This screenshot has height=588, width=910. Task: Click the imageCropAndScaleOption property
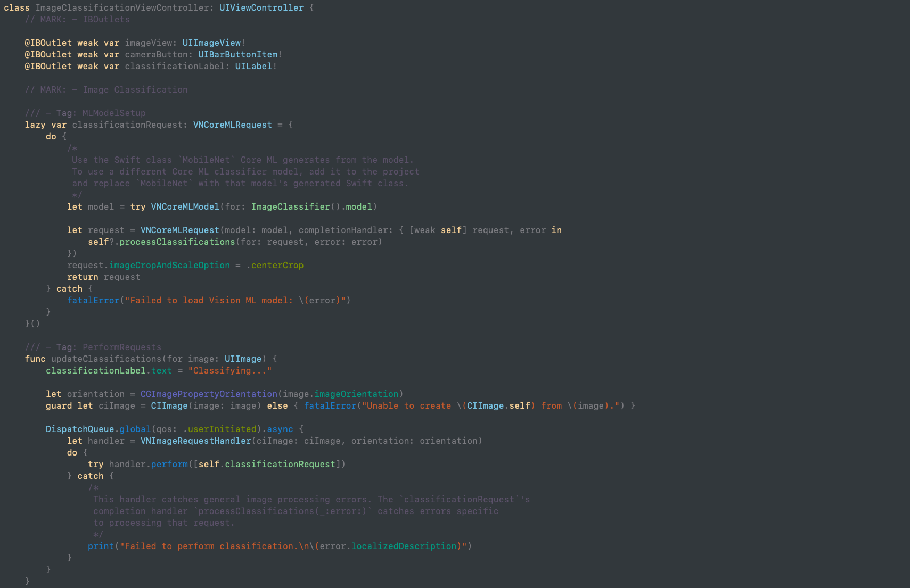point(170,265)
